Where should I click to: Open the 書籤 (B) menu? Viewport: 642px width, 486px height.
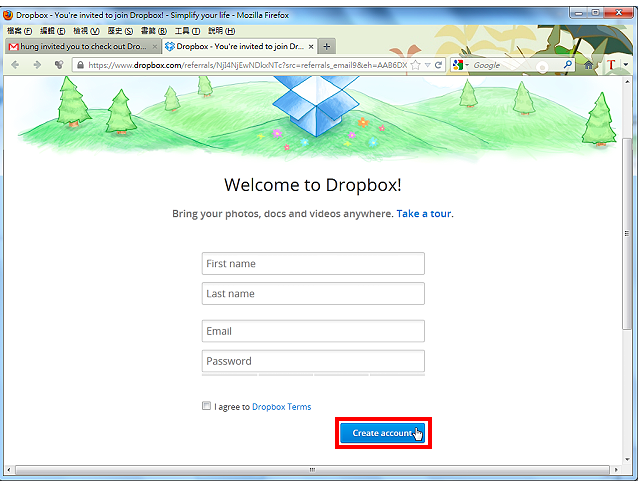[x=154, y=31]
